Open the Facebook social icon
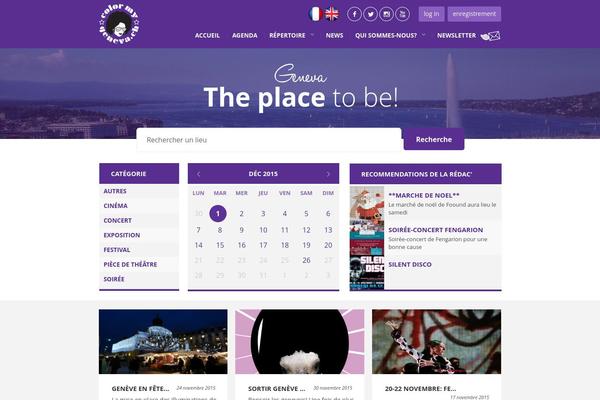600x400 pixels. [x=354, y=14]
